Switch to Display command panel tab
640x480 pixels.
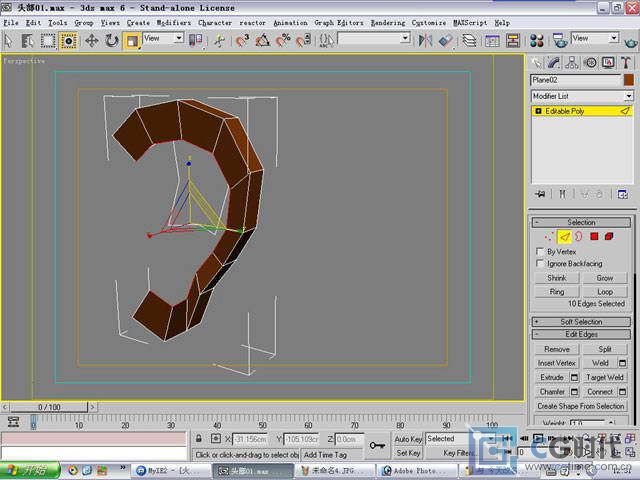tap(608, 62)
